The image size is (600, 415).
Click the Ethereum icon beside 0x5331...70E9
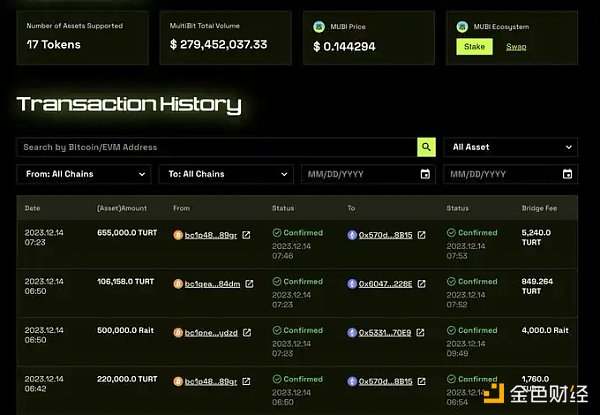pos(352,332)
